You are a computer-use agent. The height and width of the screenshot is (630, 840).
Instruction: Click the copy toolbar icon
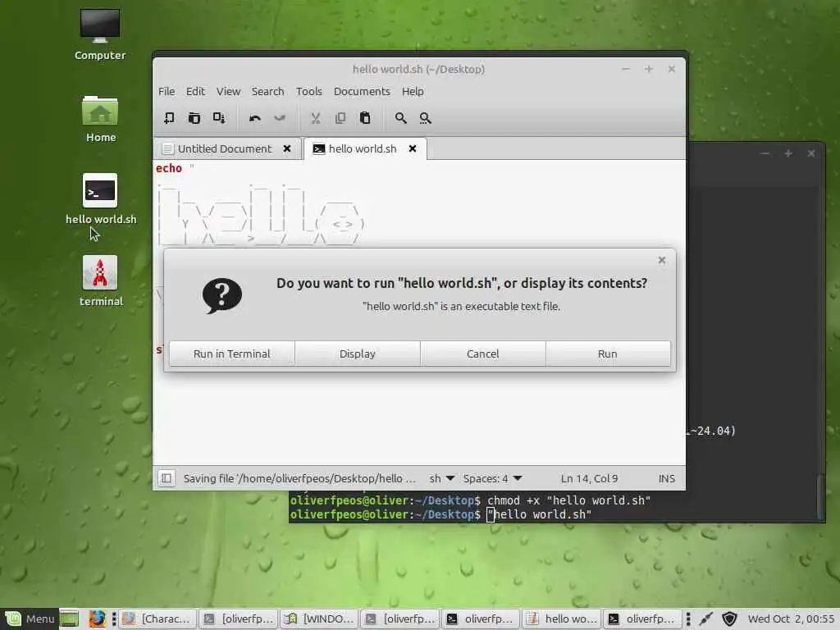point(340,118)
